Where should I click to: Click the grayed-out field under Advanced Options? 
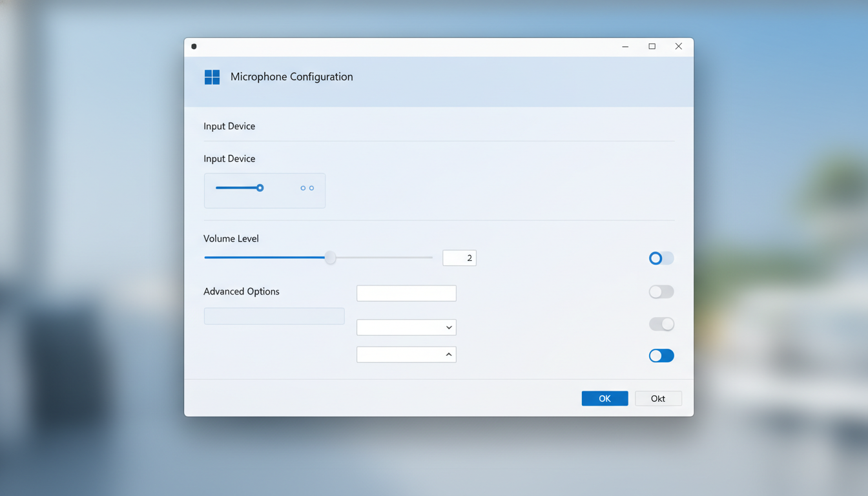273,316
